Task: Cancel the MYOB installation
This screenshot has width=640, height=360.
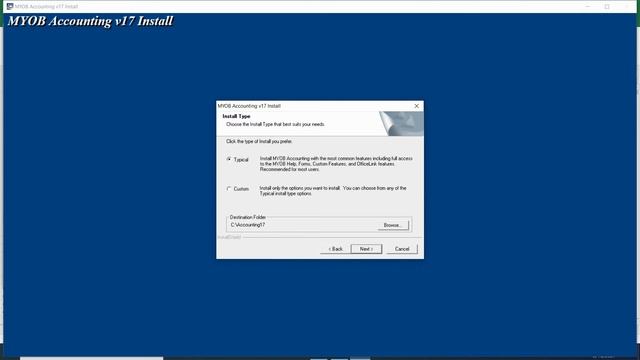Action: [402, 249]
